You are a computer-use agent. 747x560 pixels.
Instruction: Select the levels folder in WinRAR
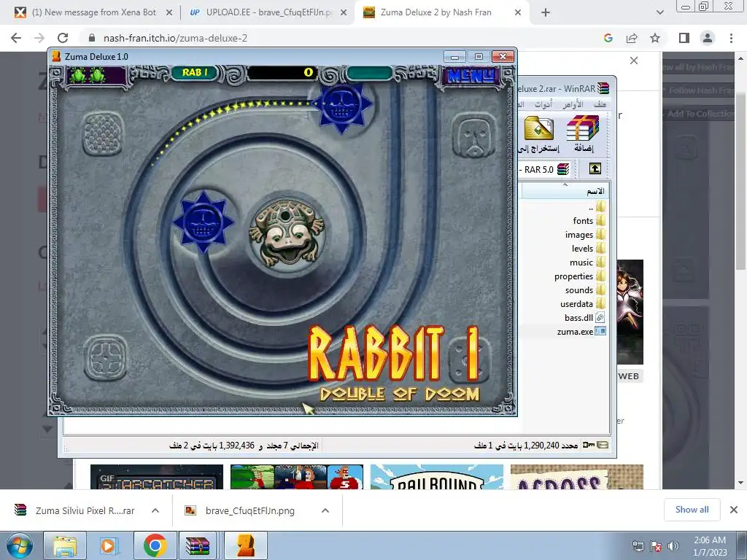tap(589, 248)
